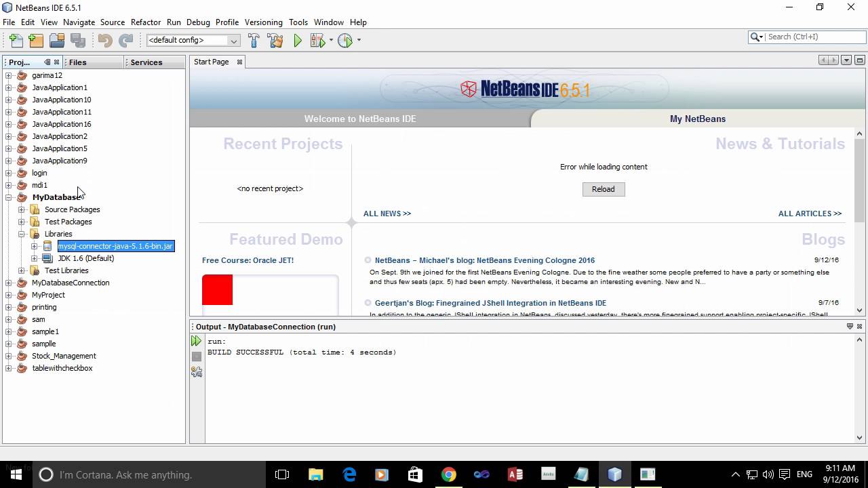Open the File menu

[9, 22]
